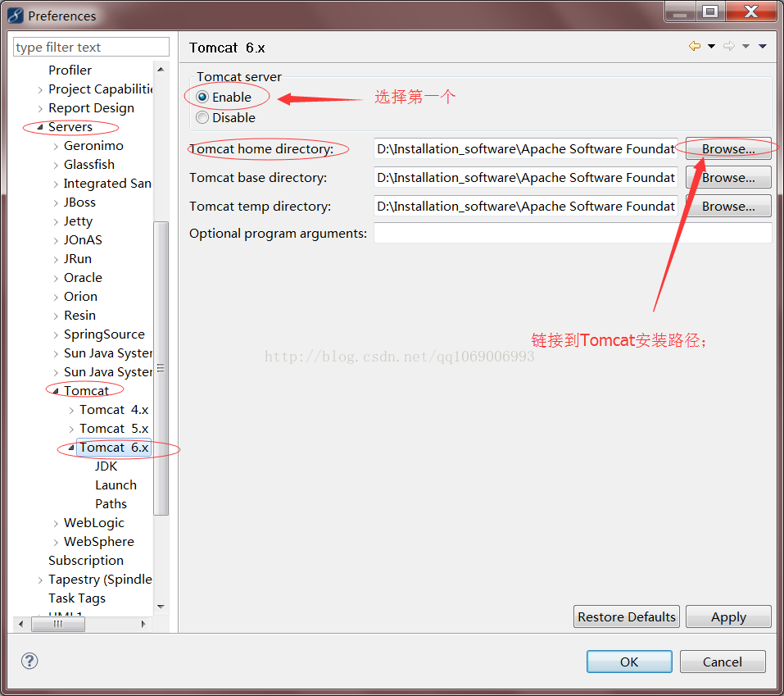This screenshot has height=696, width=784.
Task: Select the Paths item under Tomcat 6.x
Action: click(111, 504)
